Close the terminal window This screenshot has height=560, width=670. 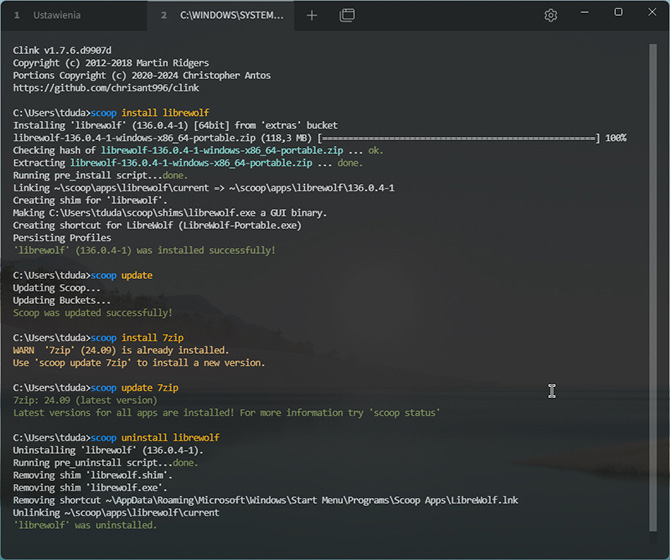(x=652, y=12)
